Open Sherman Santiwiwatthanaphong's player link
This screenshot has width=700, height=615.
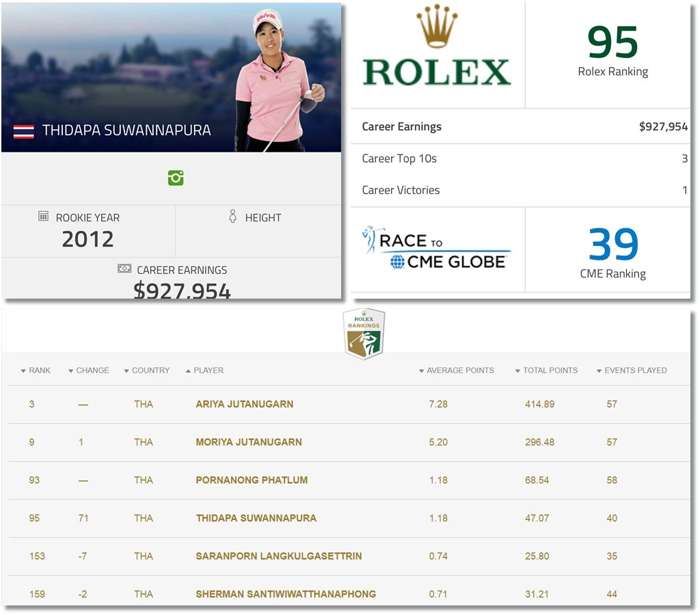coord(286,594)
